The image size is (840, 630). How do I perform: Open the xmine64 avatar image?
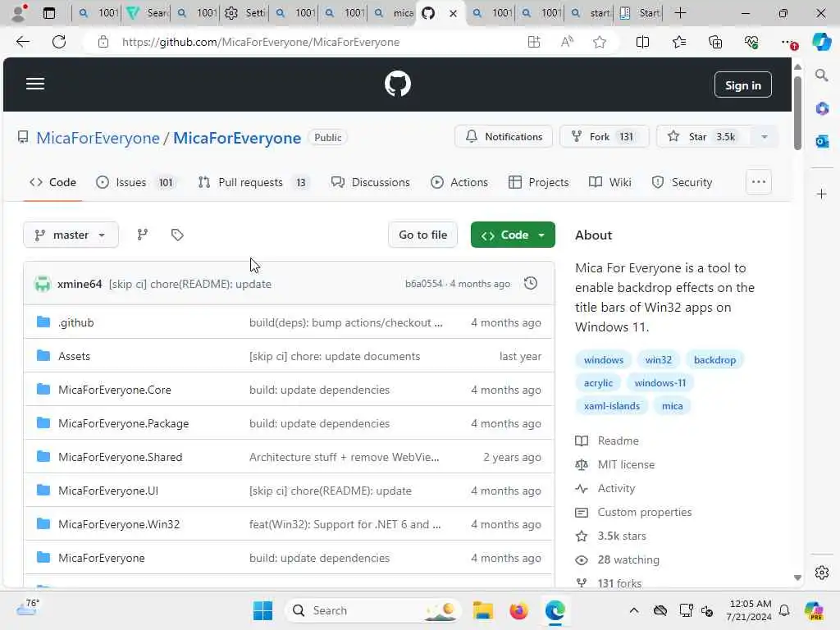point(43,284)
